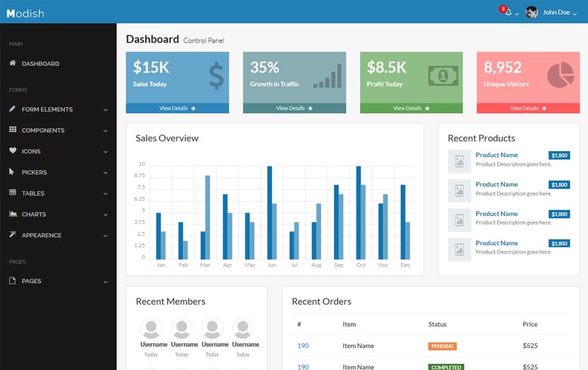Click the Modish logo in header
This screenshot has width=588, height=370.
(x=25, y=13)
